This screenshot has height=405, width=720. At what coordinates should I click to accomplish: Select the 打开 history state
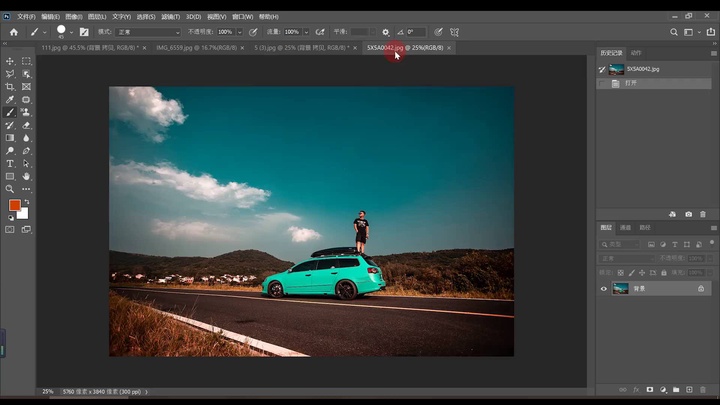click(x=632, y=83)
